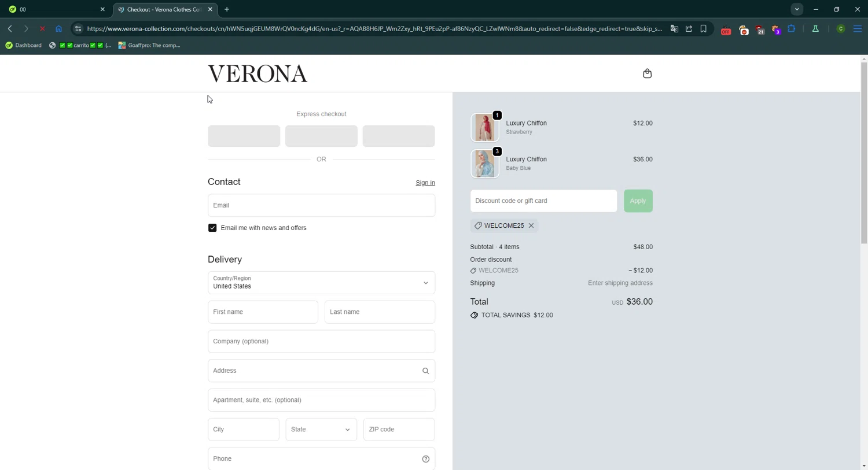Focus the Phone field
The height and width of the screenshot is (470, 868).
coord(321,459)
